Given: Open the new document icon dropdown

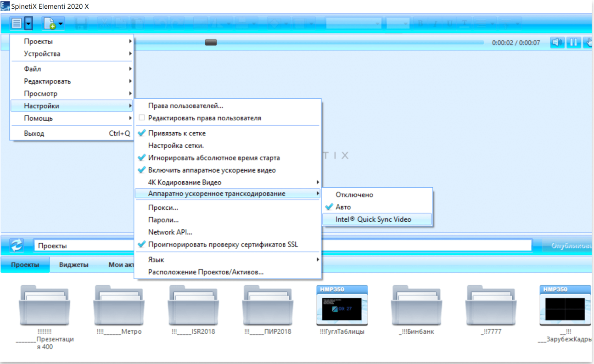Looking at the screenshot, I should point(61,23).
